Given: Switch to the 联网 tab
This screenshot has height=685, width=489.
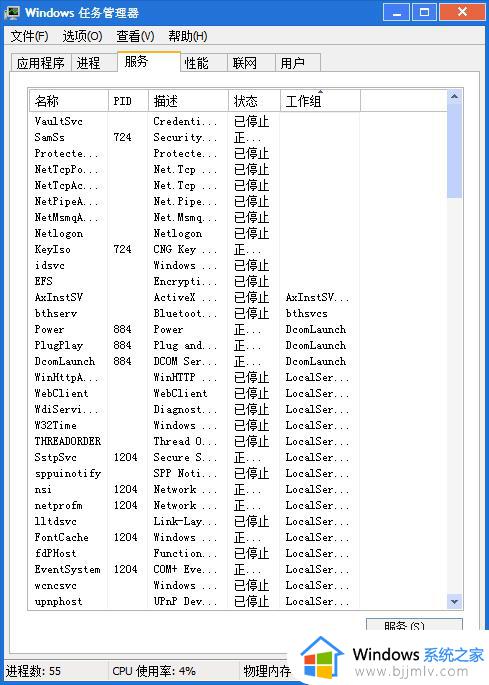Looking at the screenshot, I should [251, 63].
